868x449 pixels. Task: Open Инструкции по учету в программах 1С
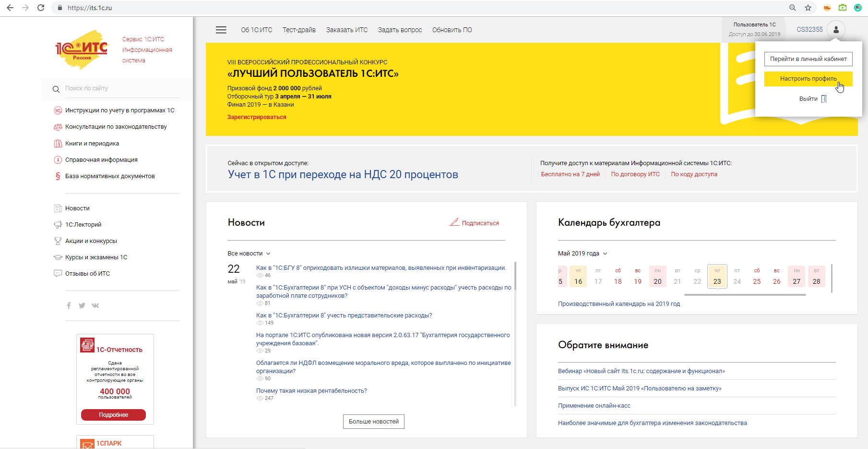120,110
